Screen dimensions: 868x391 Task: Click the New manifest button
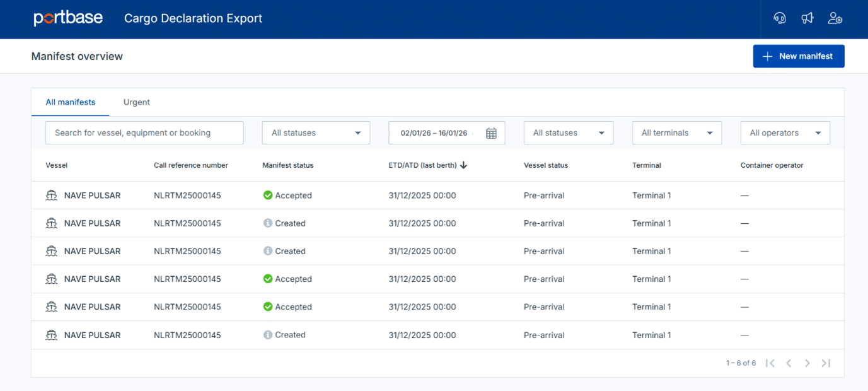point(798,56)
